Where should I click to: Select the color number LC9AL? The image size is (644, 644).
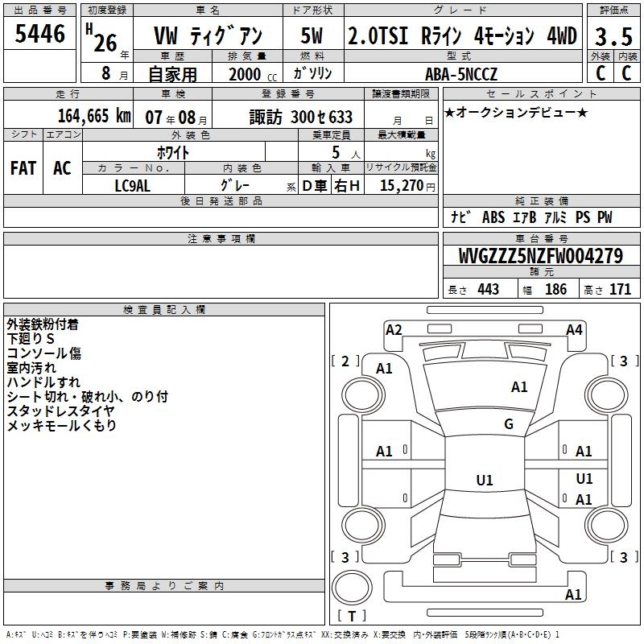click(x=132, y=186)
